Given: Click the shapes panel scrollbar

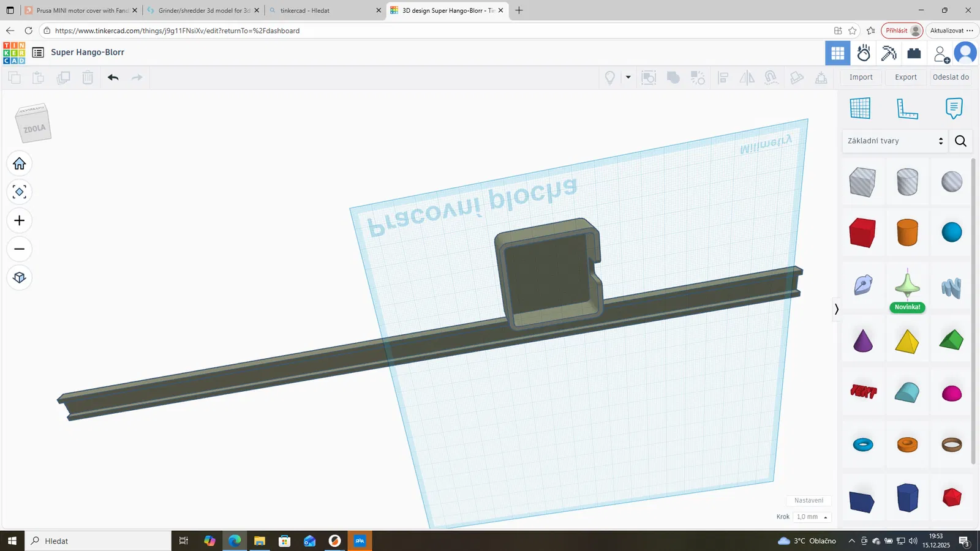Looking at the screenshot, I should click(973, 311).
